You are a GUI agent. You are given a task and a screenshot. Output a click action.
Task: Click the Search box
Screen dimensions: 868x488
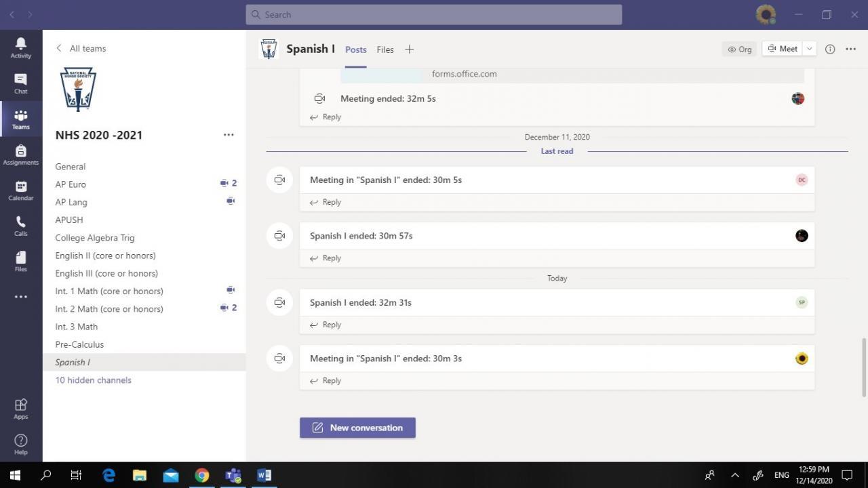click(x=434, y=14)
